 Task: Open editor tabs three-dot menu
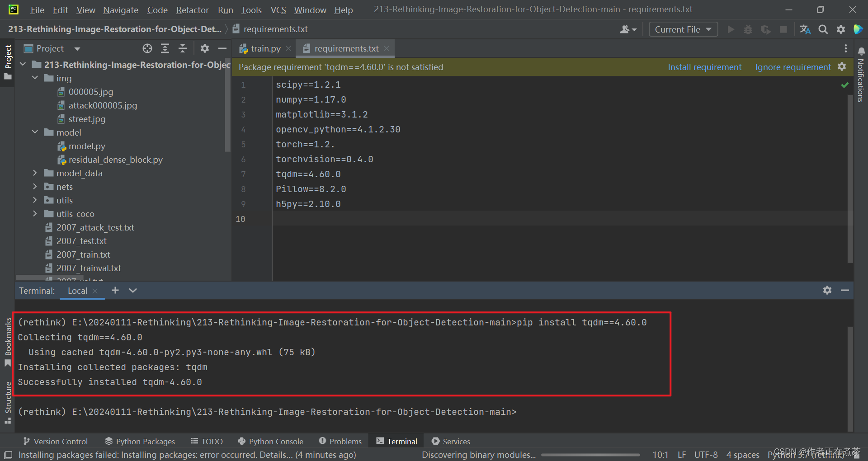coord(845,48)
